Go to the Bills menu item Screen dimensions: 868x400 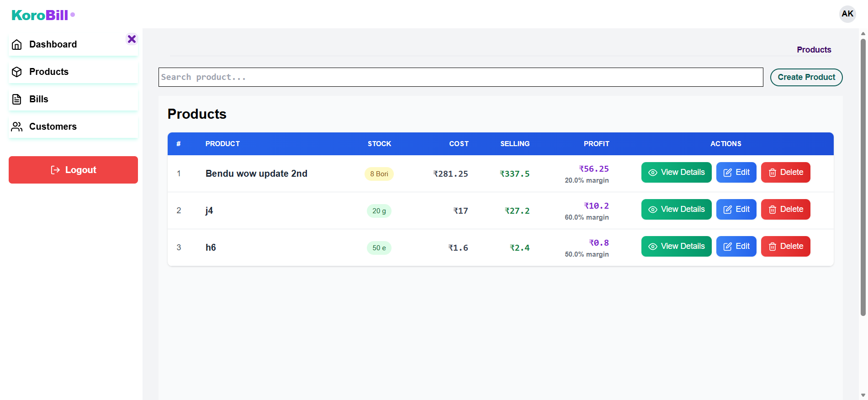(39, 99)
